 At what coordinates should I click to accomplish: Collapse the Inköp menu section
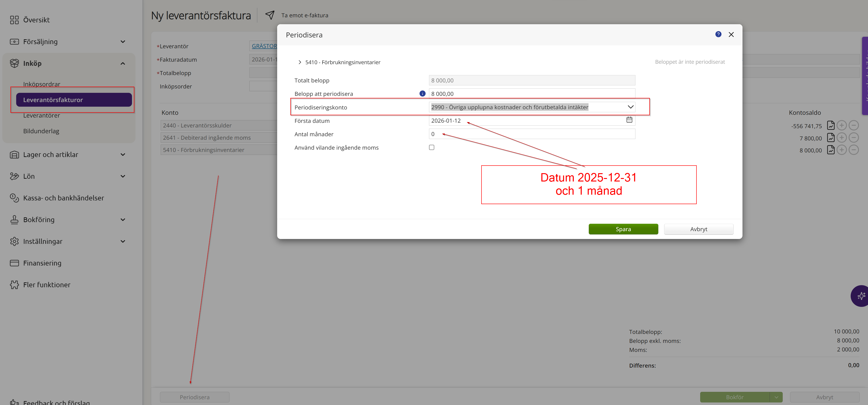coord(123,64)
